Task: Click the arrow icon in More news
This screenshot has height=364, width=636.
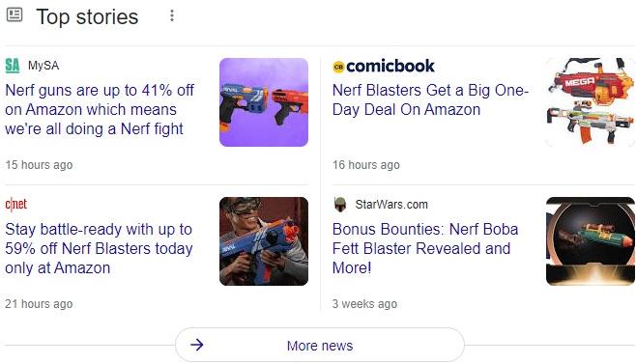Action: (197, 345)
